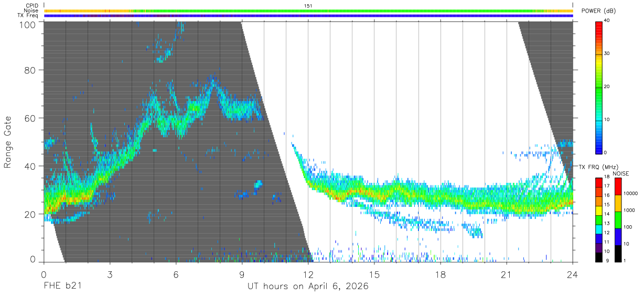Click the 'Noise' row label at top
Viewport: 644px width, 297px height.
click(x=31, y=10)
